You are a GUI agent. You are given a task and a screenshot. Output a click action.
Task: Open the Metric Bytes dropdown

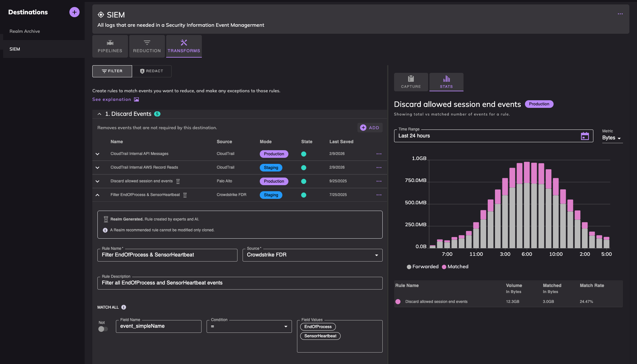tap(612, 138)
